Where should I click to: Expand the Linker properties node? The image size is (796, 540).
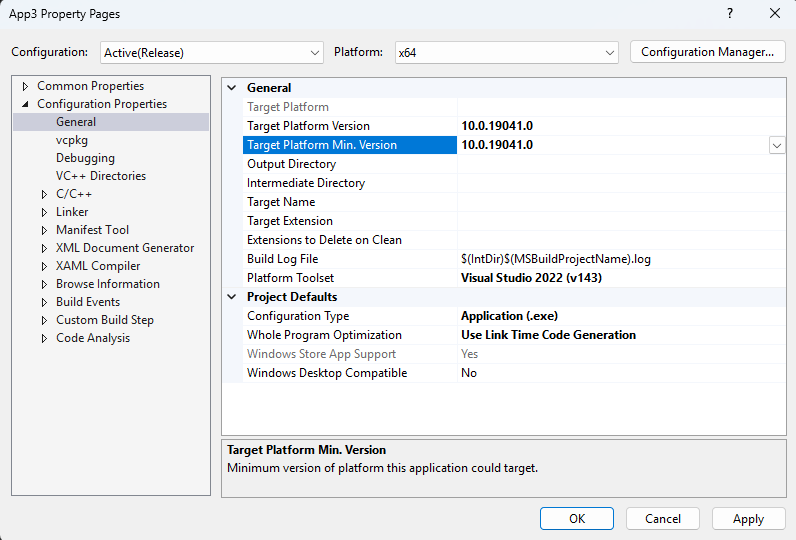(45, 212)
